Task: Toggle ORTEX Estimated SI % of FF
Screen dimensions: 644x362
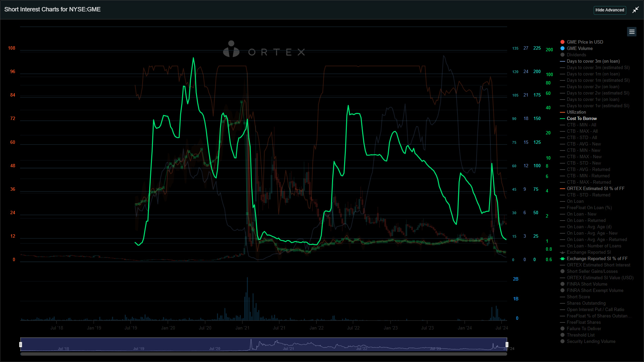Action: (x=595, y=188)
